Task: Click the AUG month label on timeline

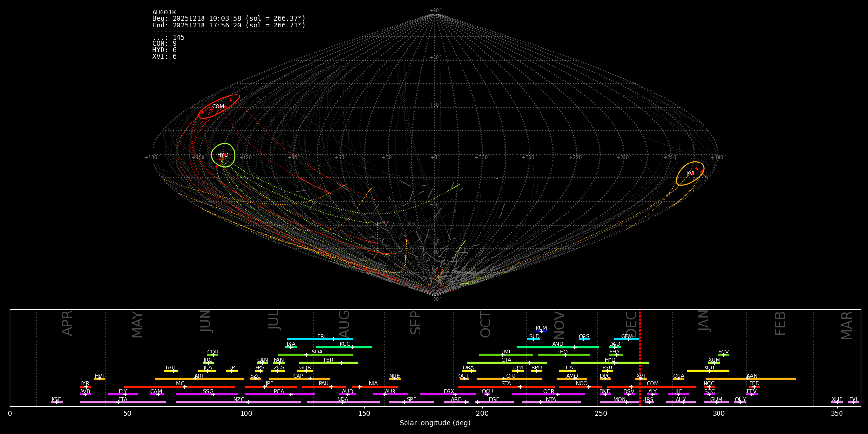Action: point(344,324)
